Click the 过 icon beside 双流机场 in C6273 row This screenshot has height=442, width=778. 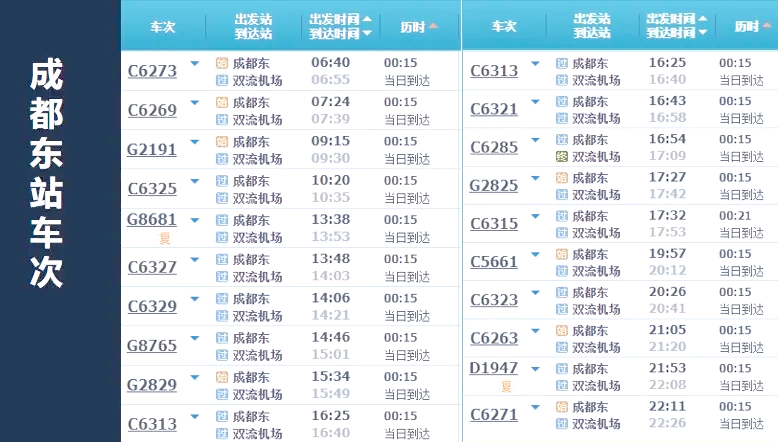tap(222, 80)
